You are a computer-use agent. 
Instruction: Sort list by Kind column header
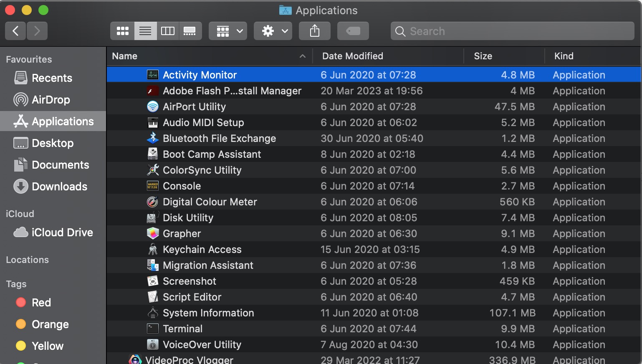click(593, 56)
